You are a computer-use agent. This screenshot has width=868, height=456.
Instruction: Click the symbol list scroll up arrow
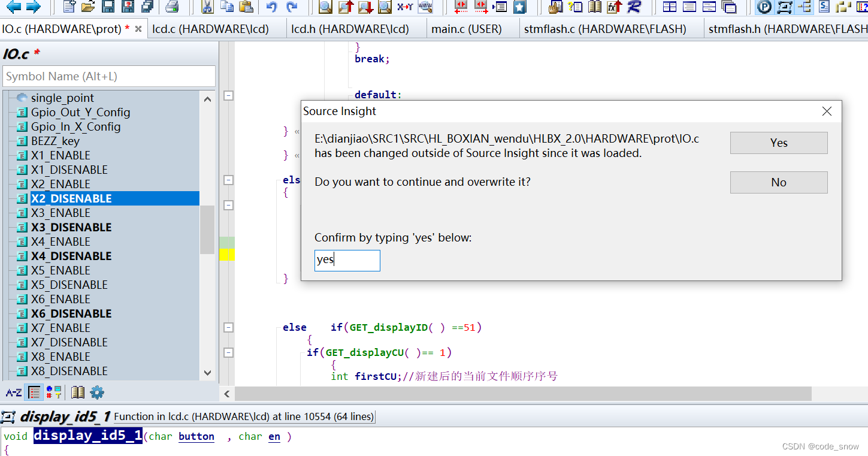coord(207,99)
